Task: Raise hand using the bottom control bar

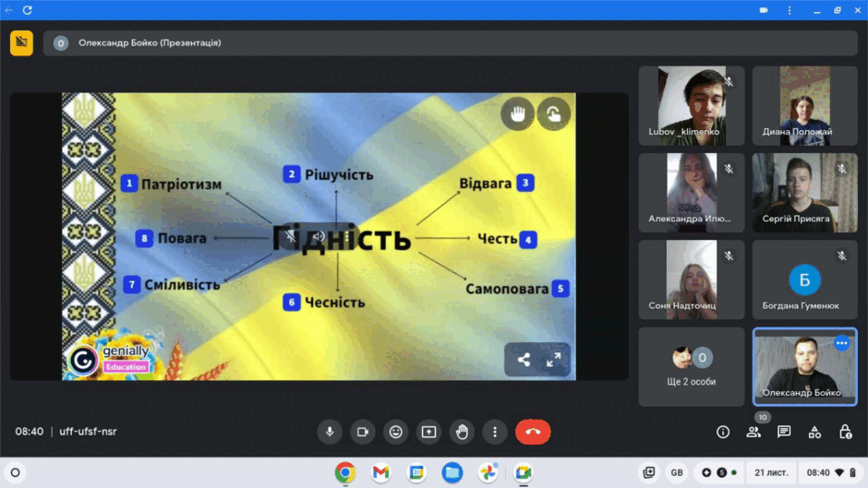Action: coord(462,432)
